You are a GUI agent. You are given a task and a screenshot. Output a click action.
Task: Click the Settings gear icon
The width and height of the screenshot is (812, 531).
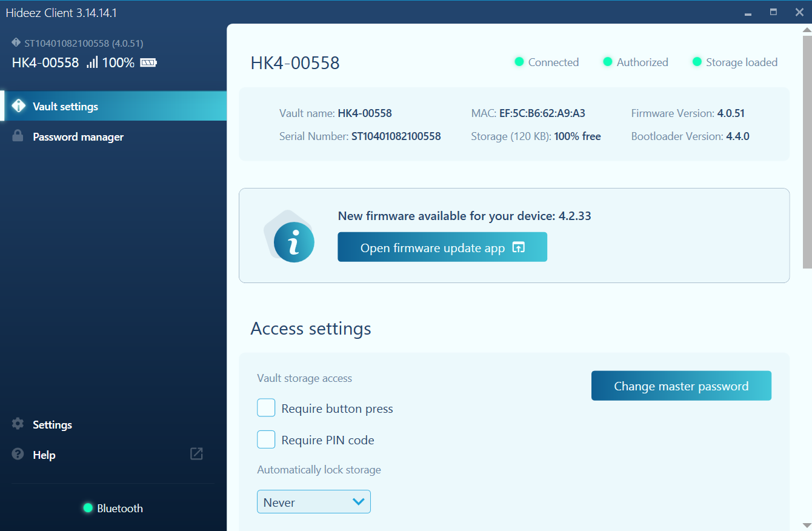[18, 424]
